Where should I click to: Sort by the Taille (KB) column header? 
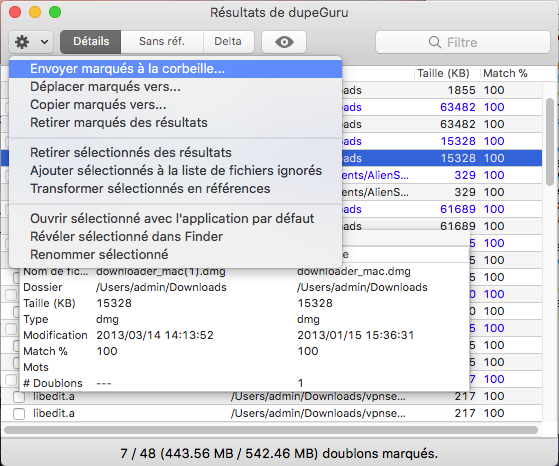[443, 73]
